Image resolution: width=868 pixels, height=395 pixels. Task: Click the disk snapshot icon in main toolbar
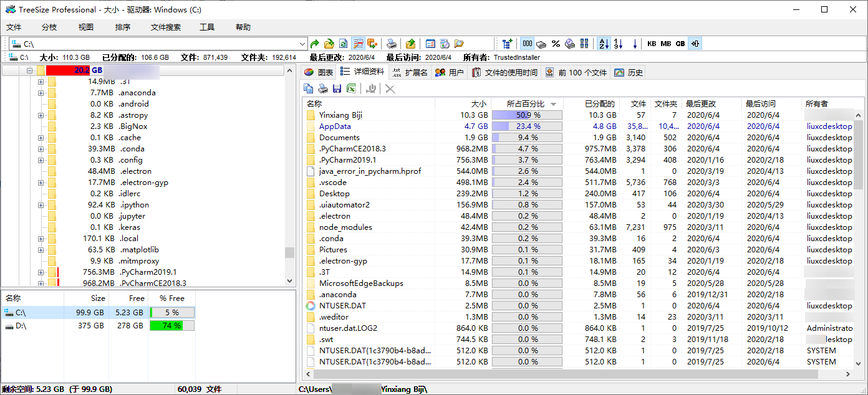point(445,44)
